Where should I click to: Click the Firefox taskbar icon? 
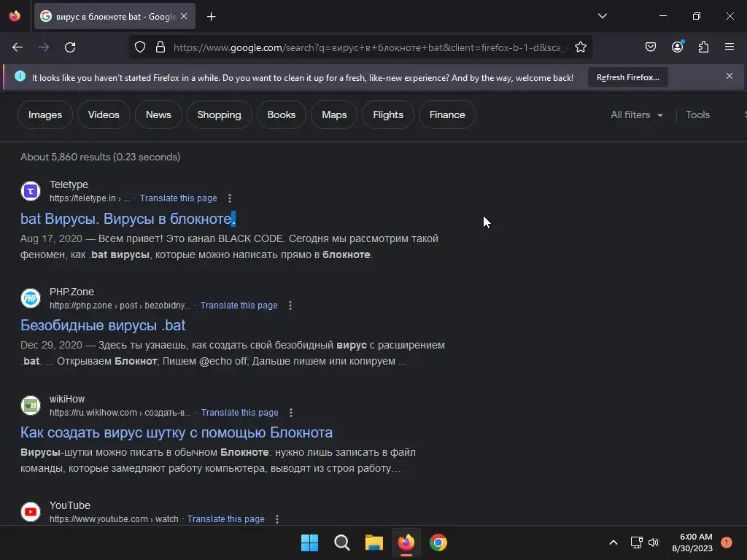(x=406, y=542)
